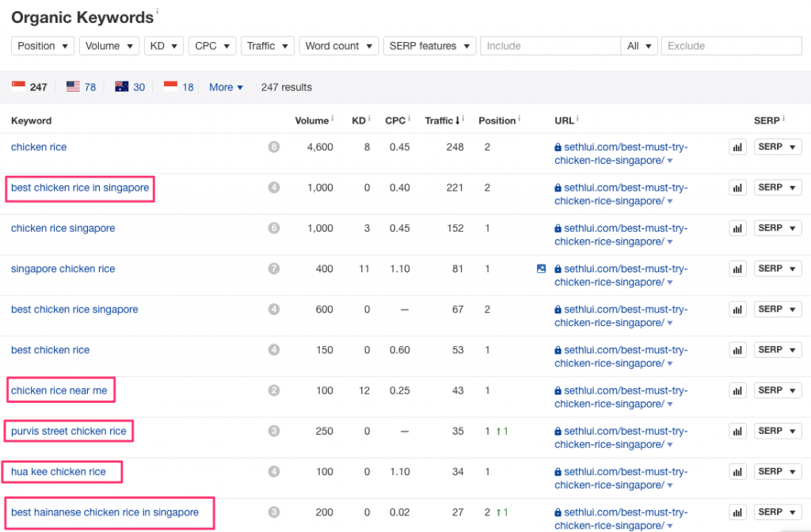Open SERP dropdown for 'hua kee chicken rice' row
Screen dimensions: 811x532
(778, 472)
